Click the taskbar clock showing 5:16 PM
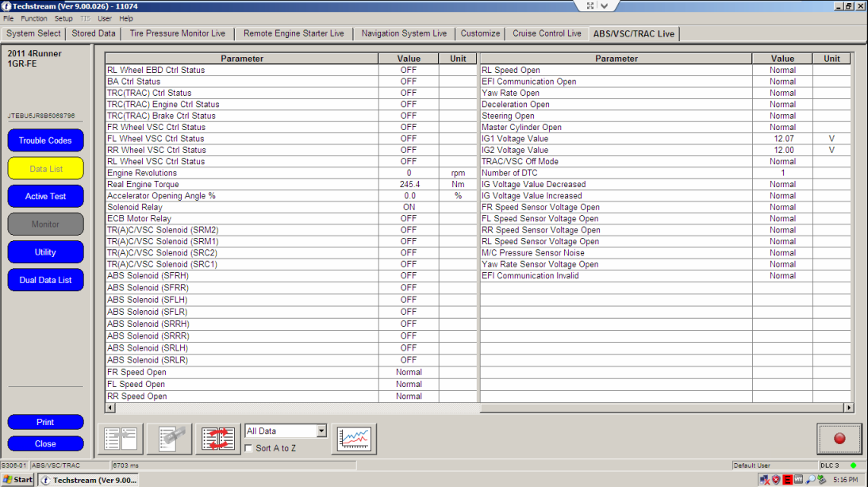The image size is (868, 487). 845,480
